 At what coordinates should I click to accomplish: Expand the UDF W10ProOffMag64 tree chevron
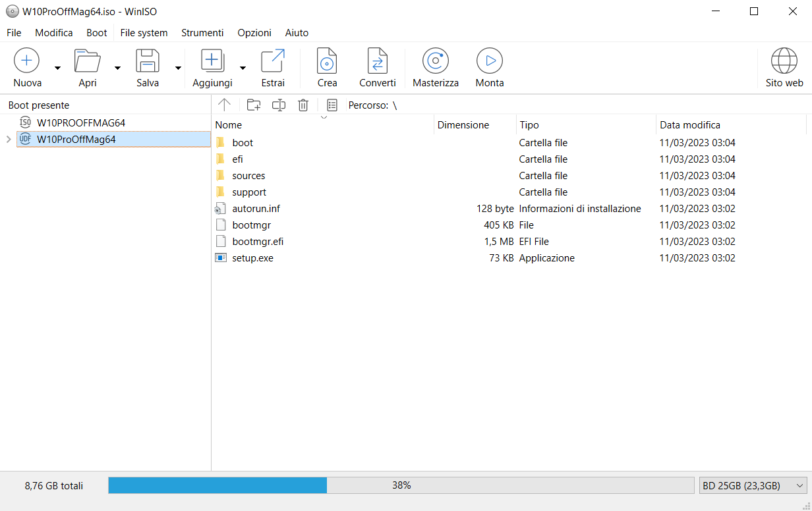8,139
